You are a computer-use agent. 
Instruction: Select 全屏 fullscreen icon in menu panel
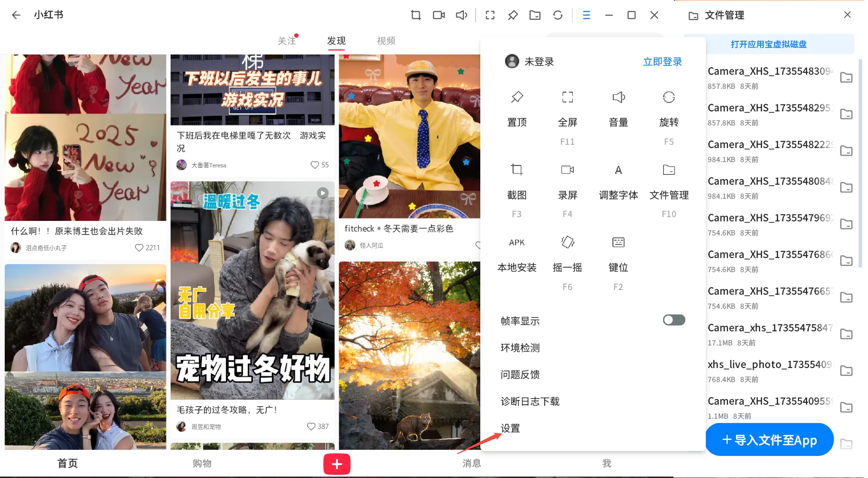pos(568,97)
